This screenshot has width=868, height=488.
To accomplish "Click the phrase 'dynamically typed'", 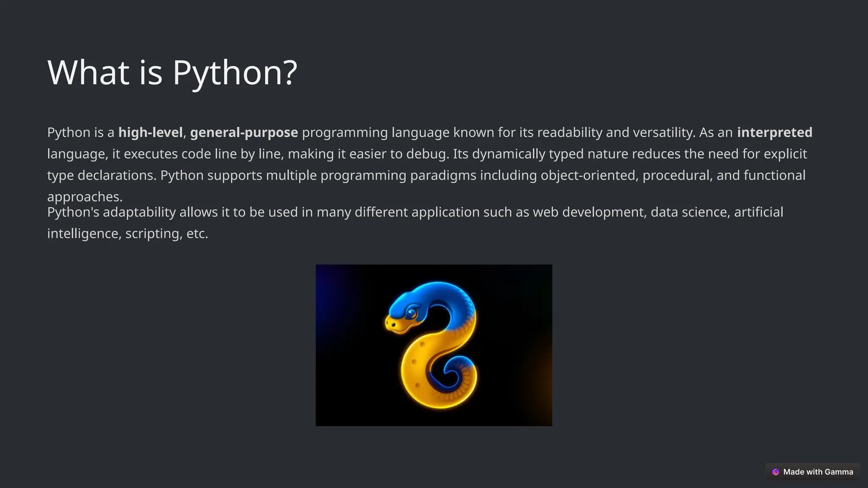I will click(528, 154).
